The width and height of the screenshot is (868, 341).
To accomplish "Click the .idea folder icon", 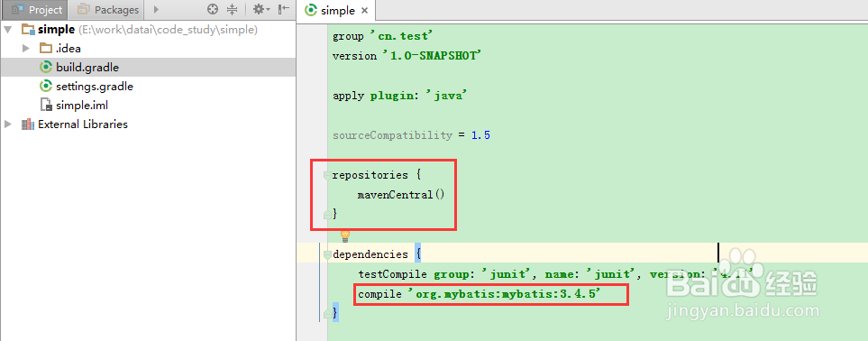I will [x=46, y=49].
